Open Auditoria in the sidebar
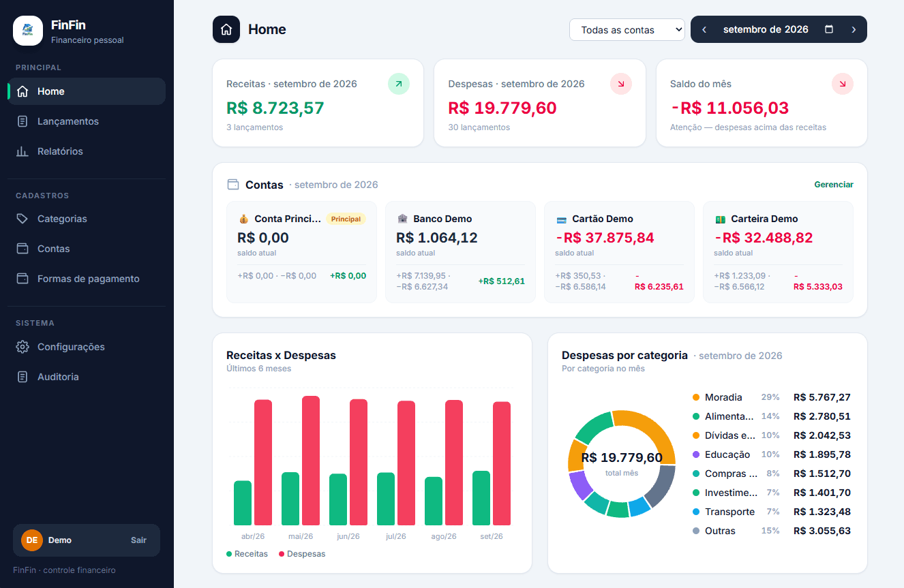This screenshot has height=588, width=904. click(x=87, y=377)
